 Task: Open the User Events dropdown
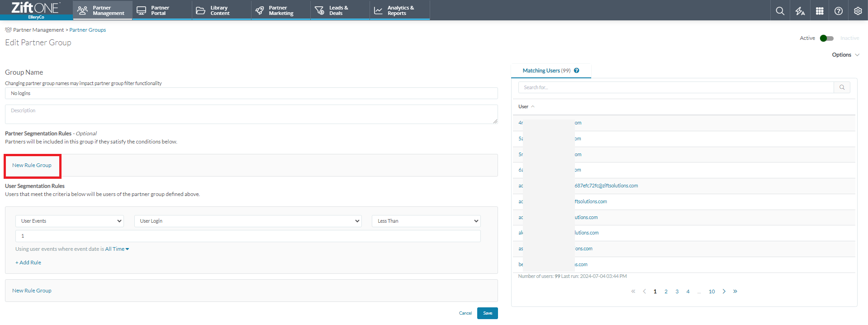70,221
